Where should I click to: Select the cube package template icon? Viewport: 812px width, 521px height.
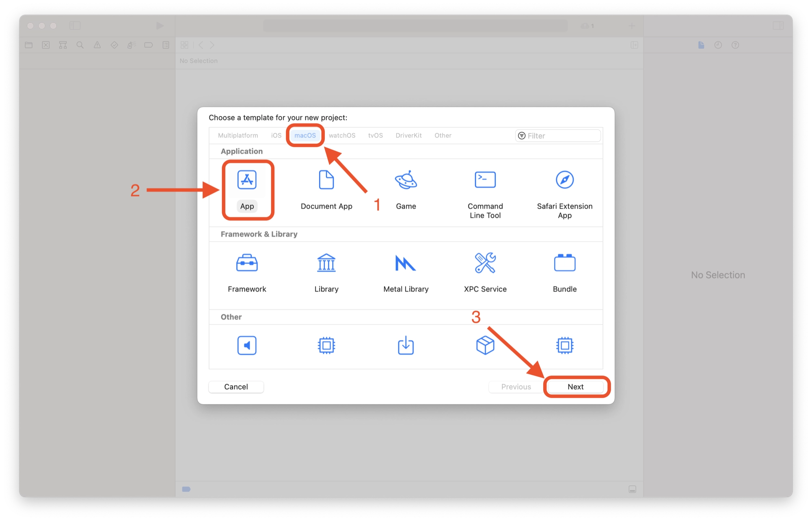(x=485, y=346)
